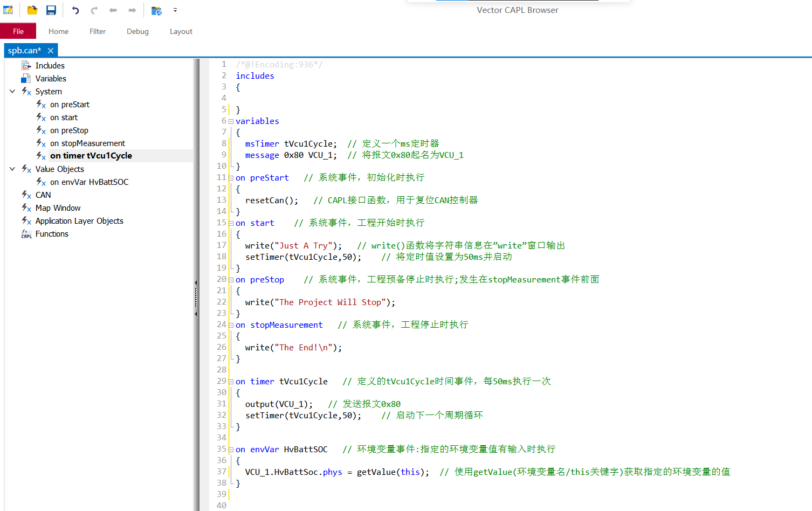Open a file using the folder icon
This screenshot has width=812, height=511.
(x=32, y=10)
